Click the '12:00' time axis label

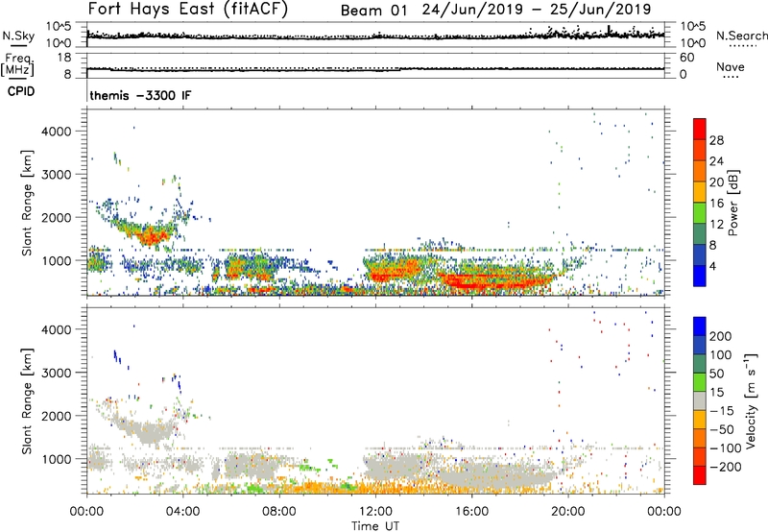(375, 512)
